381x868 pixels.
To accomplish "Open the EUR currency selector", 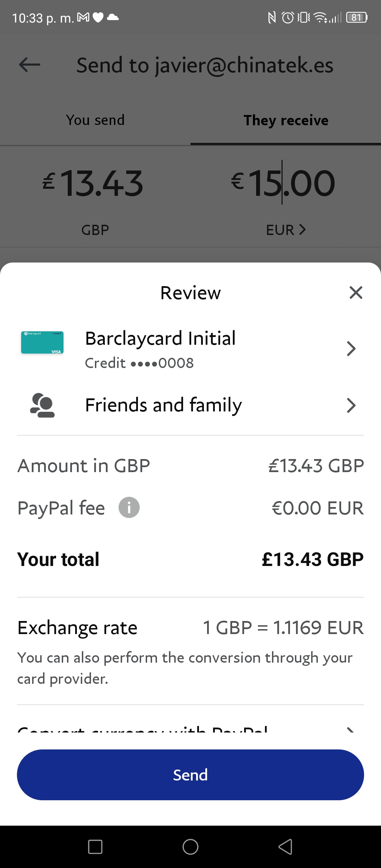I will 286,230.
